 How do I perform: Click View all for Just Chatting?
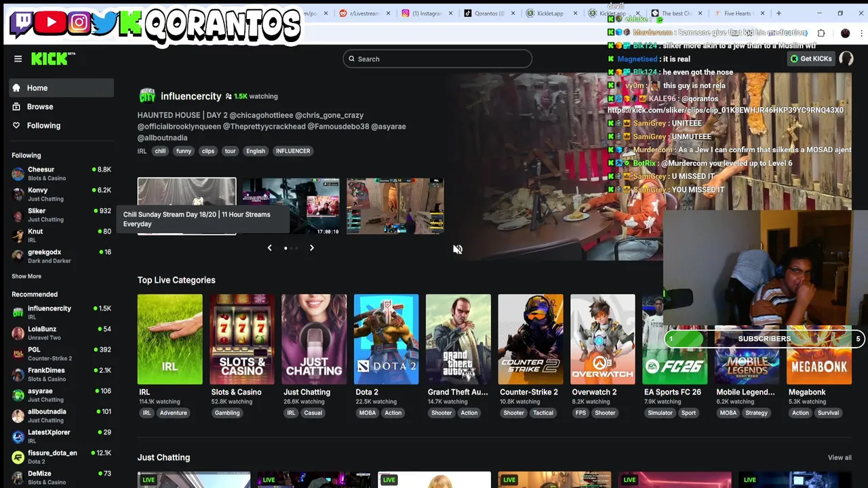[840, 457]
